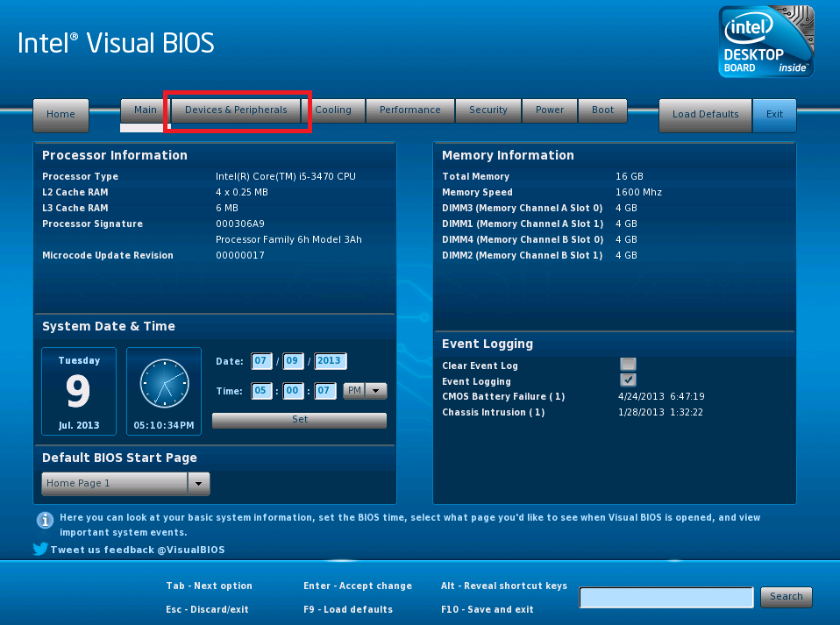Click the Processor Family 6h Model 3Ah text
The width and height of the screenshot is (840, 625).
tap(288, 239)
